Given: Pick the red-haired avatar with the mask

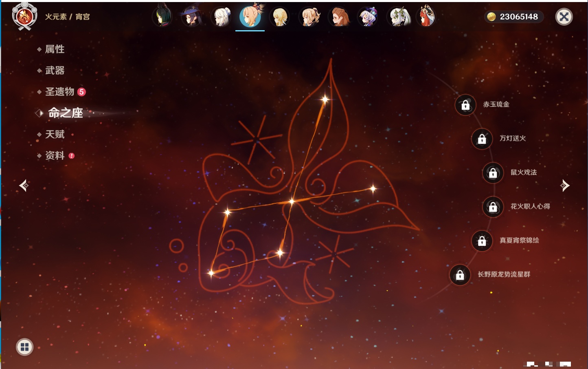Looking at the screenshot, I should (426, 17).
